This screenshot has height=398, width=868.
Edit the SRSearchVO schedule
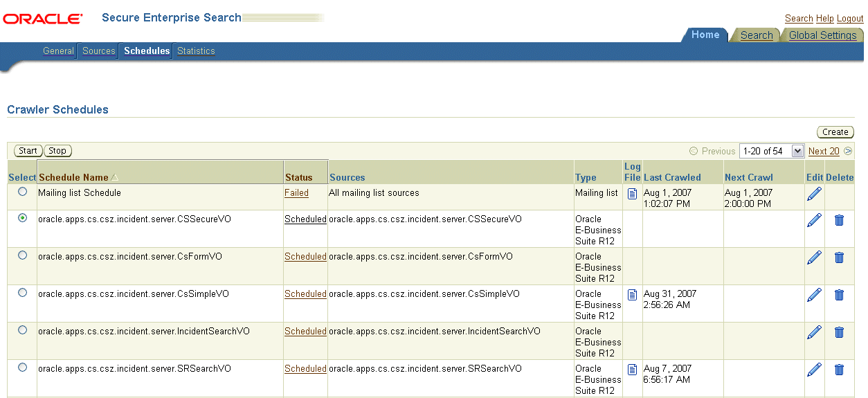pyautogui.click(x=815, y=370)
